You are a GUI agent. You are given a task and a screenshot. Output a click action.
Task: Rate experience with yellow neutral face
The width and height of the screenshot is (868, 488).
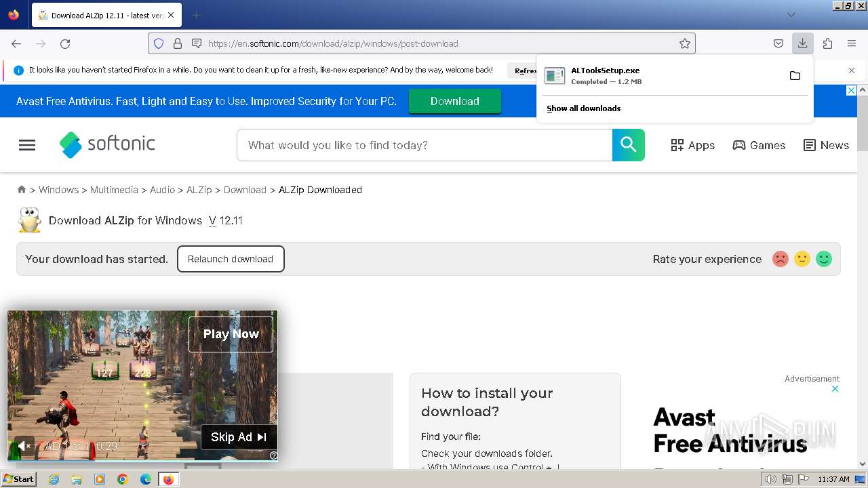click(x=802, y=259)
